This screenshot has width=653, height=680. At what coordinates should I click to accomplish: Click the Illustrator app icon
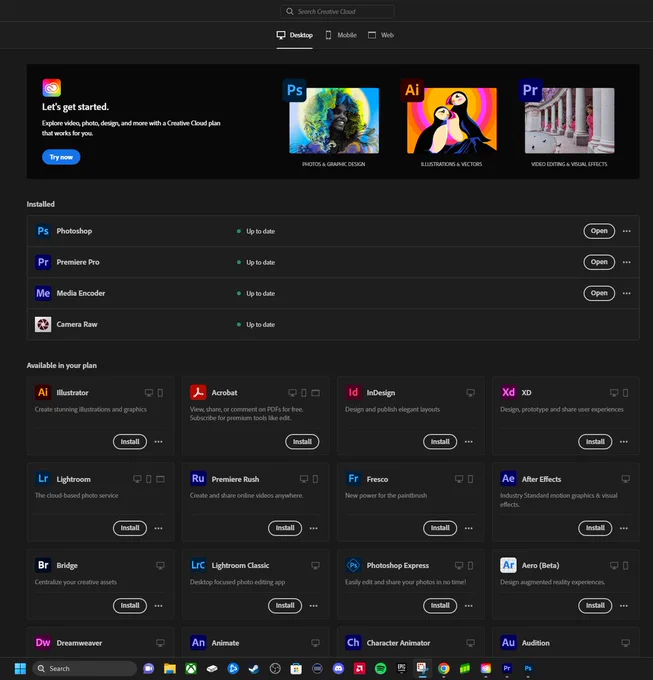pos(43,392)
